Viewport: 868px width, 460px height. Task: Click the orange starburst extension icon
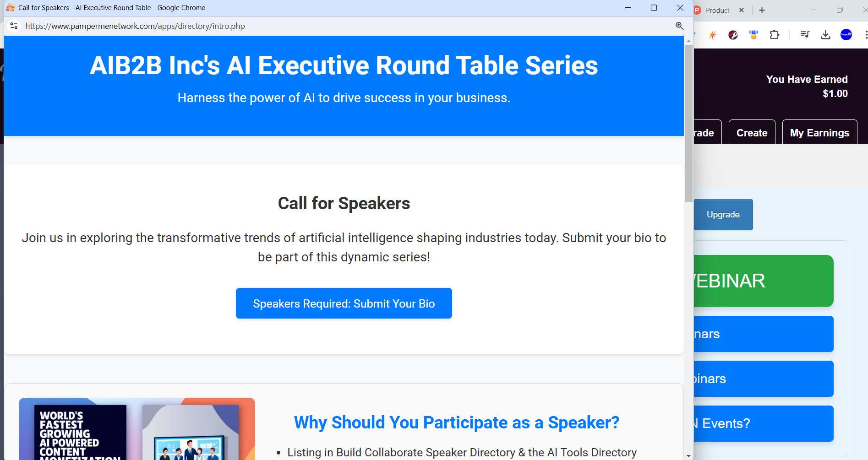712,35
